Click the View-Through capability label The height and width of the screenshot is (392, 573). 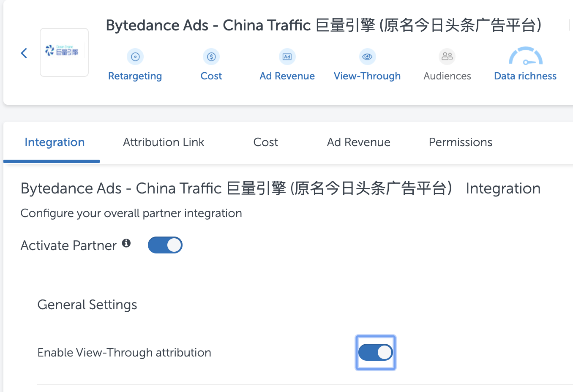(367, 76)
